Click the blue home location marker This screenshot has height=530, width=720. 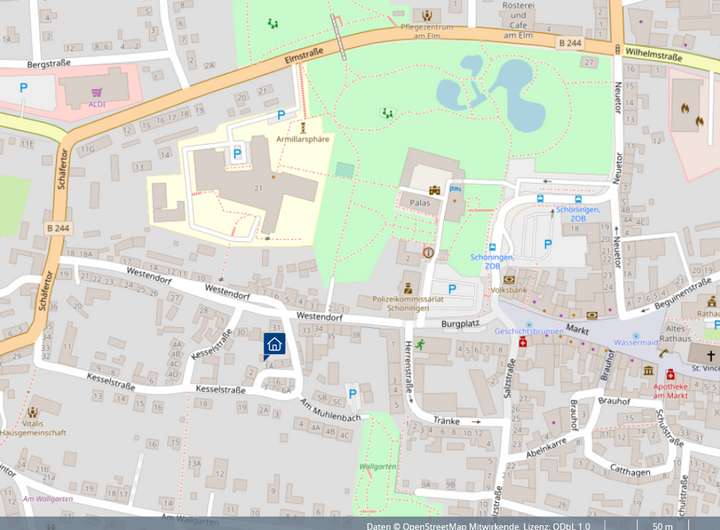click(x=275, y=345)
